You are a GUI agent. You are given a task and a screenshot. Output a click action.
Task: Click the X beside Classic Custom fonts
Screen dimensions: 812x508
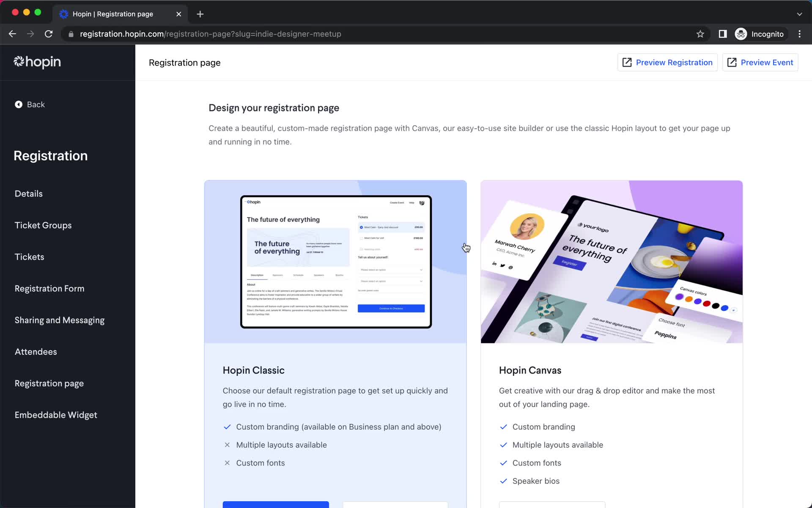[227, 463]
